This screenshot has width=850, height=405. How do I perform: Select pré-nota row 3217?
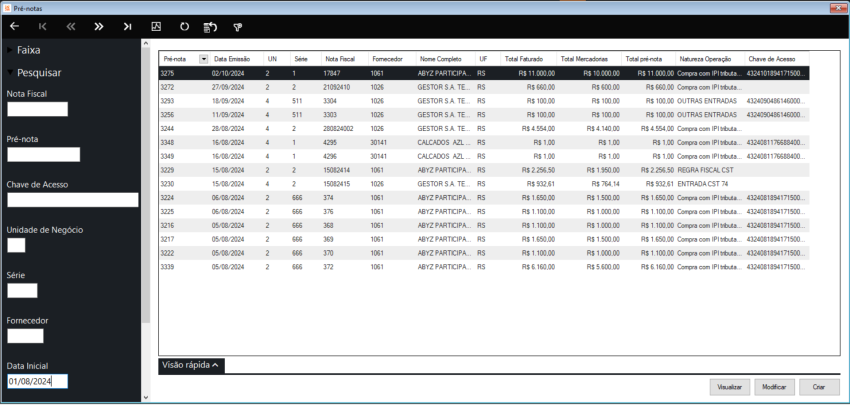(x=484, y=239)
